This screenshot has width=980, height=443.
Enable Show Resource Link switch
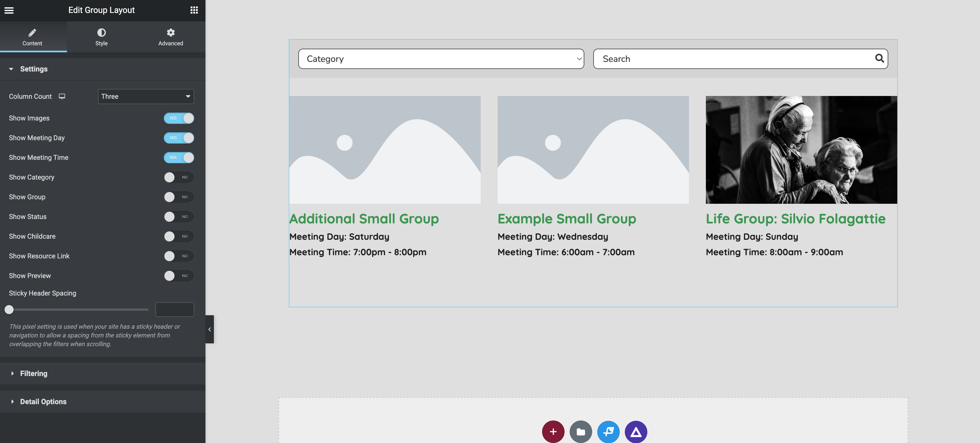[x=179, y=256]
